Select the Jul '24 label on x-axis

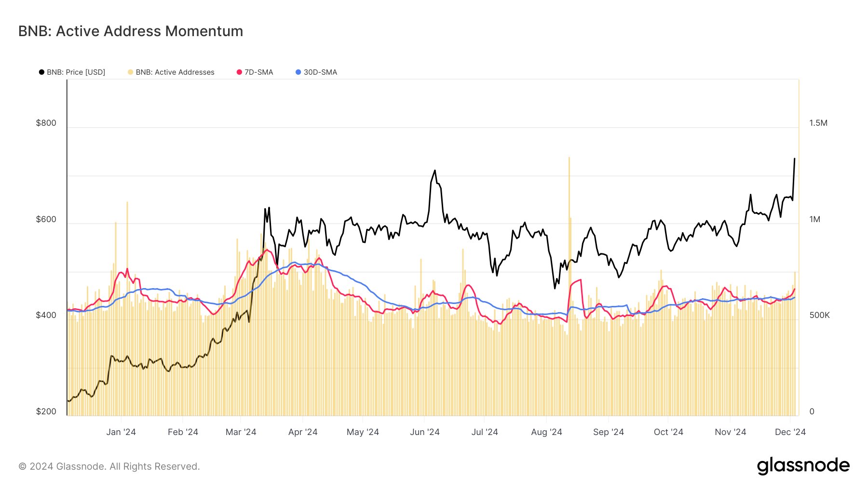[485, 432]
